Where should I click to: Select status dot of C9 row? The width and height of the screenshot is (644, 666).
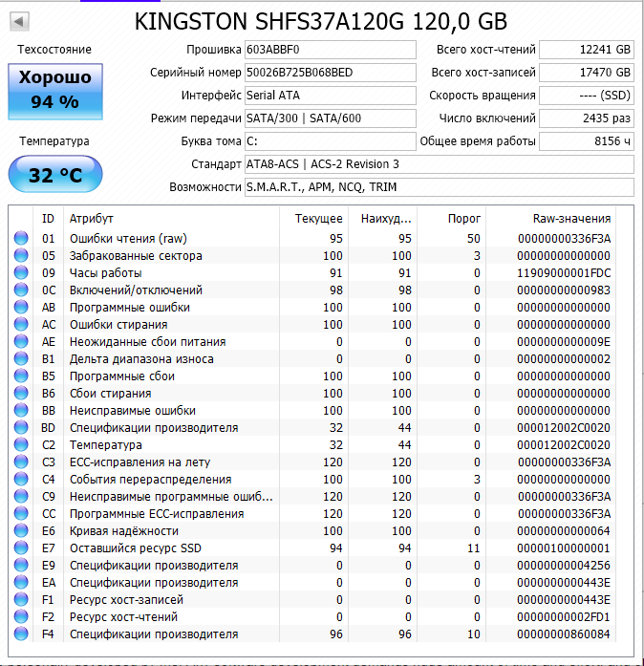coord(21,496)
